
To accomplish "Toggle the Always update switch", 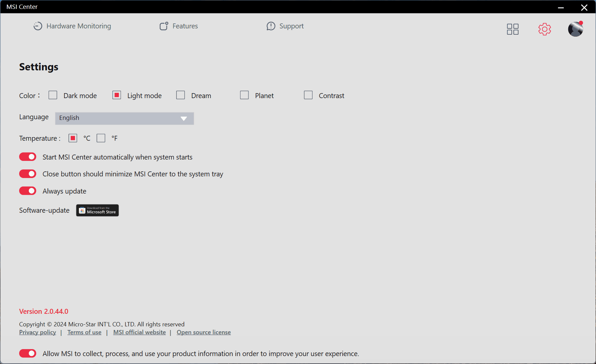I will tap(28, 191).
